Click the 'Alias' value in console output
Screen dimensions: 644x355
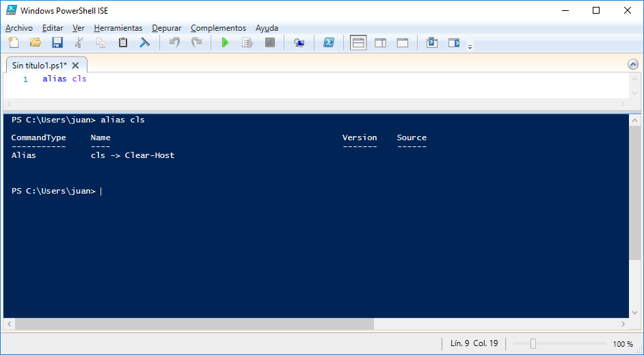tap(23, 155)
